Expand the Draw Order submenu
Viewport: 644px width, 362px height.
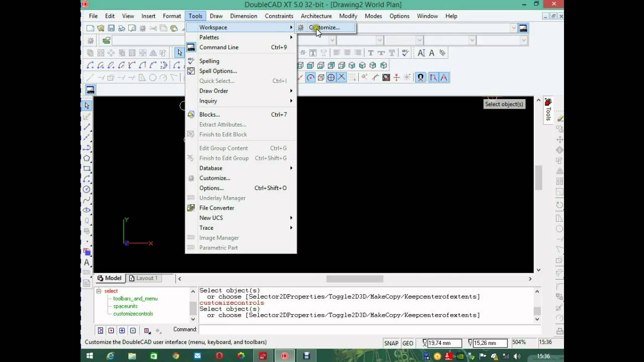point(241,91)
